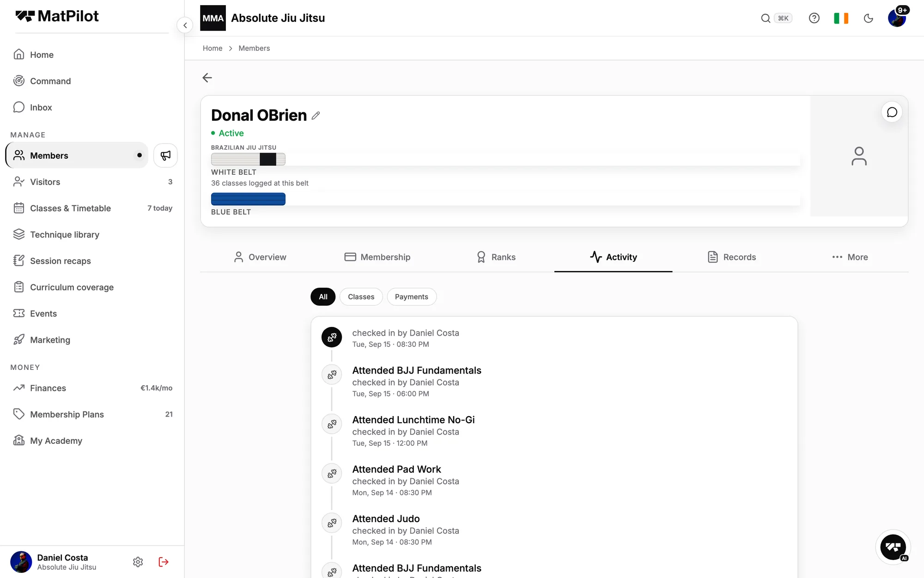The image size is (924, 578).
Task: Switch to the Ranks tab
Action: click(496, 257)
